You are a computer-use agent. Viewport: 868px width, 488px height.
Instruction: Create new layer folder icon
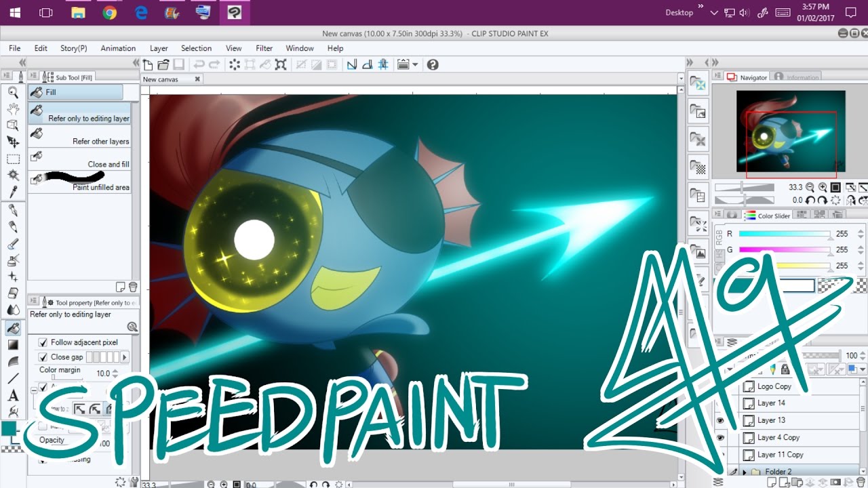pyautogui.click(x=796, y=482)
